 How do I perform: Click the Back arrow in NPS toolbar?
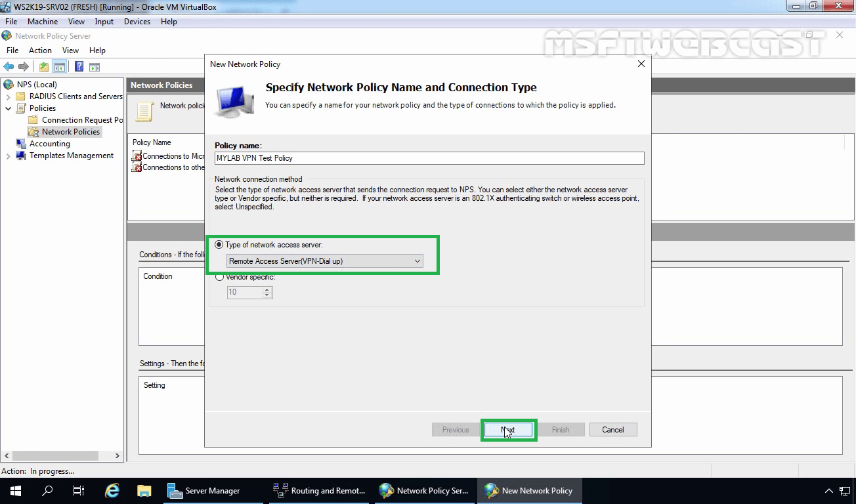tap(9, 66)
